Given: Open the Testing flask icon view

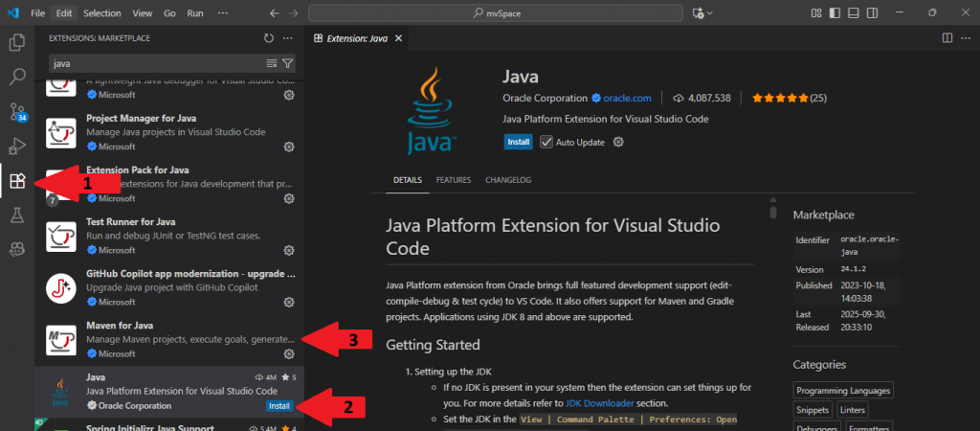Looking at the screenshot, I should click(16, 215).
